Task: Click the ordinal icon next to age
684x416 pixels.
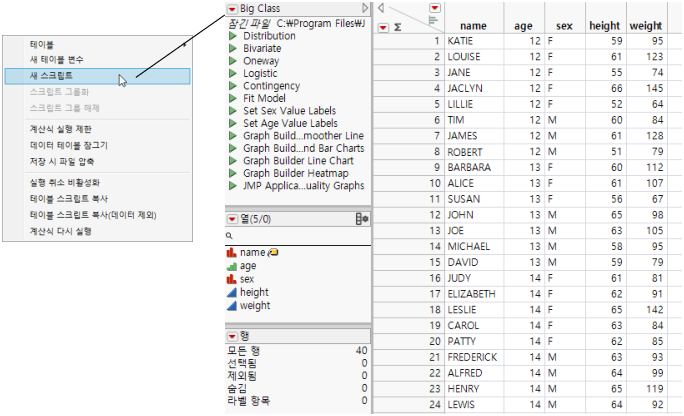Action: click(232, 266)
